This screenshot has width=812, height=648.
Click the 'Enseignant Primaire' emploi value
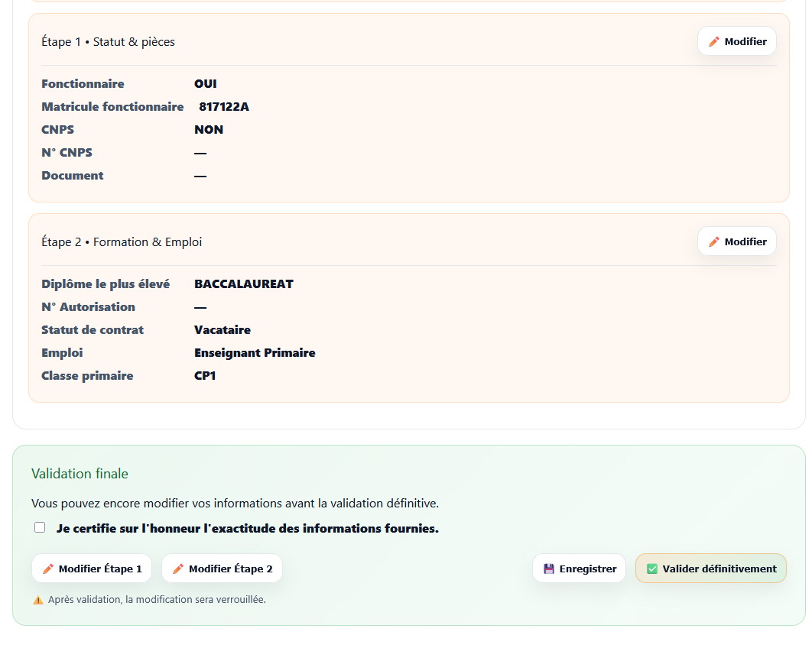255,353
